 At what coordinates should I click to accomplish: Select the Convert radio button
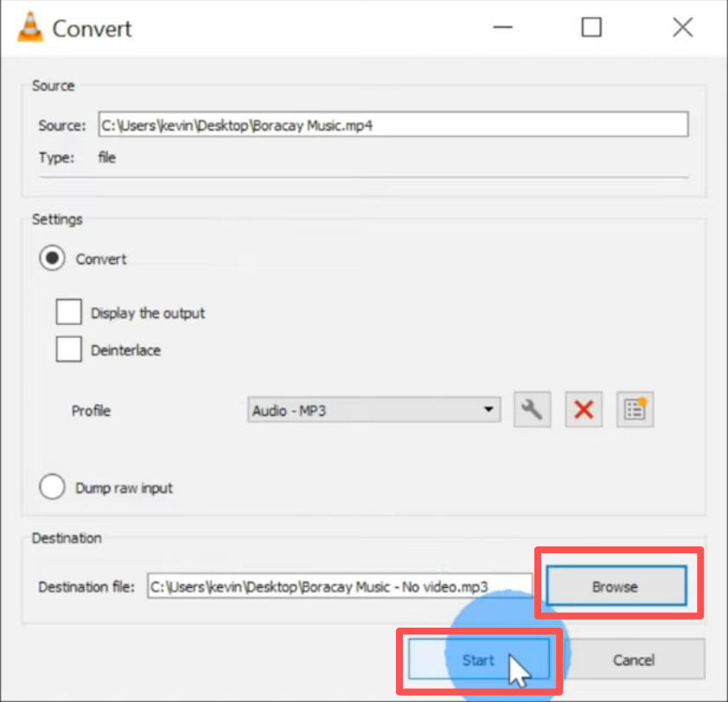52,258
